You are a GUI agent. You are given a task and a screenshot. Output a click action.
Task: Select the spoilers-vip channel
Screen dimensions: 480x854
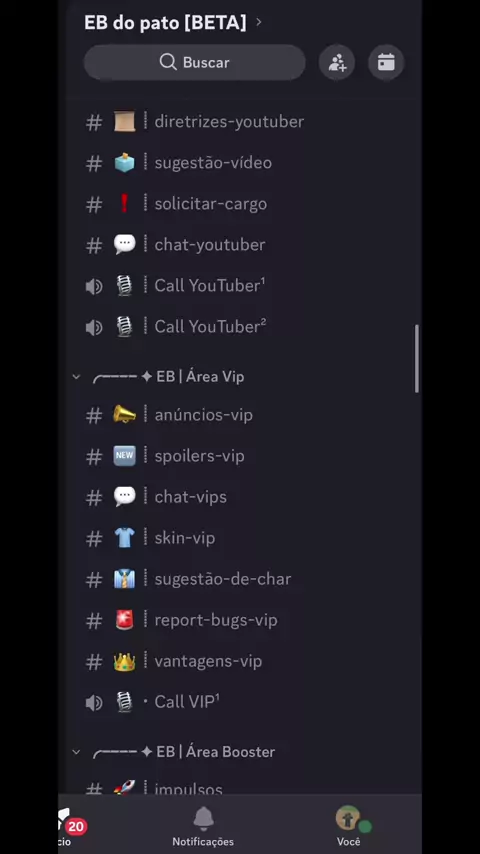point(240,456)
